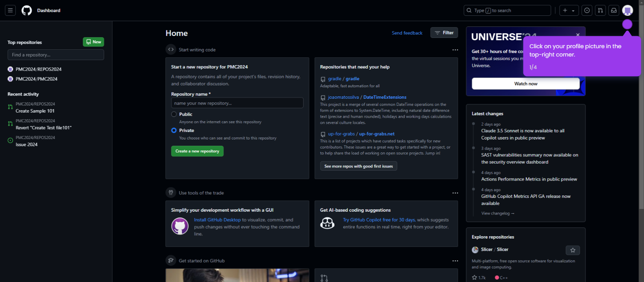Open Actions Performance Metrics changelog entry
The width and height of the screenshot is (644, 282).
tap(529, 179)
